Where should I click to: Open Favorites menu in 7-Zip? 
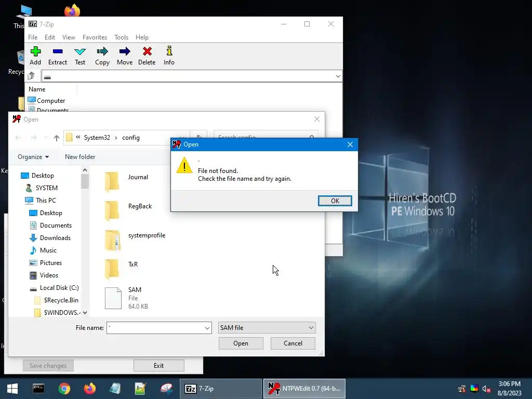click(x=95, y=37)
